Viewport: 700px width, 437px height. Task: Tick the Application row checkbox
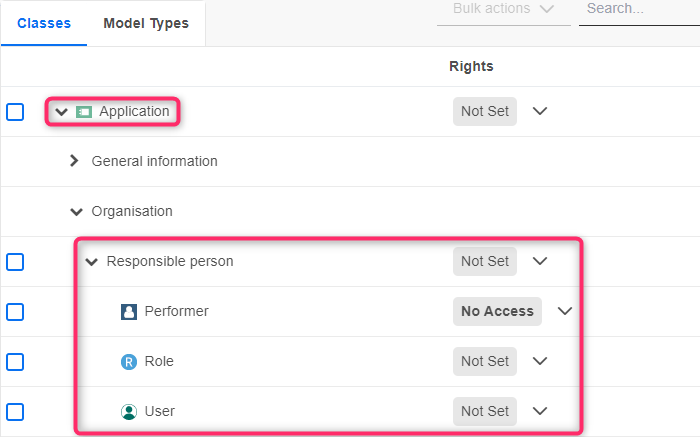click(x=15, y=112)
